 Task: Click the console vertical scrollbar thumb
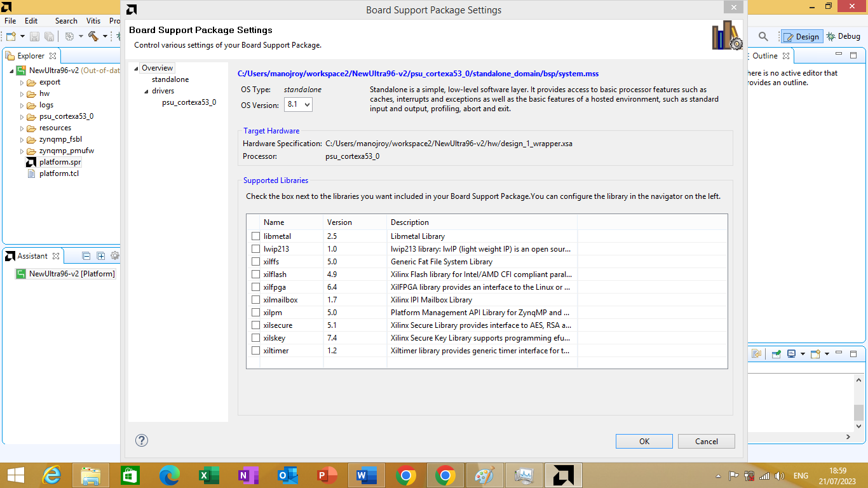pos(859,412)
